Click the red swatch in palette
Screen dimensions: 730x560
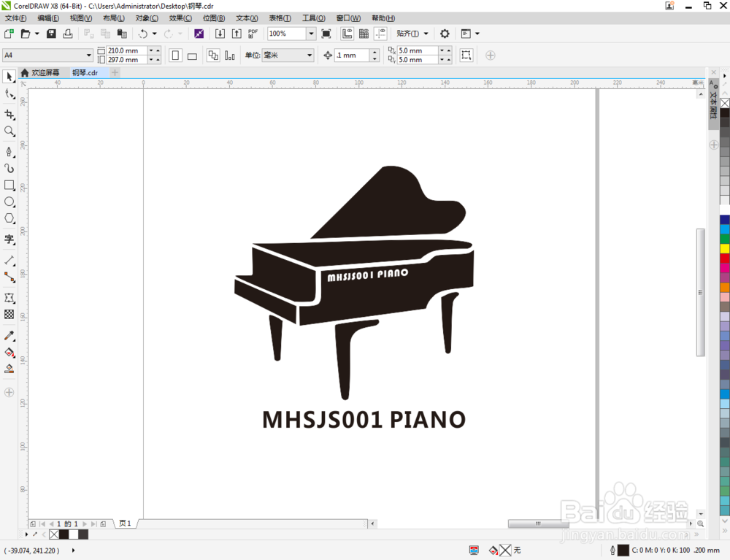(725, 258)
